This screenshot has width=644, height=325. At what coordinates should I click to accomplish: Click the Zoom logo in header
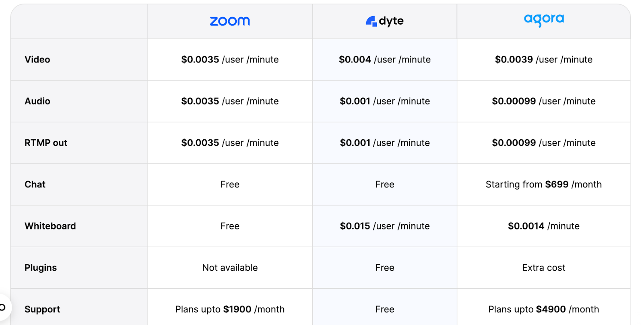tap(230, 21)
